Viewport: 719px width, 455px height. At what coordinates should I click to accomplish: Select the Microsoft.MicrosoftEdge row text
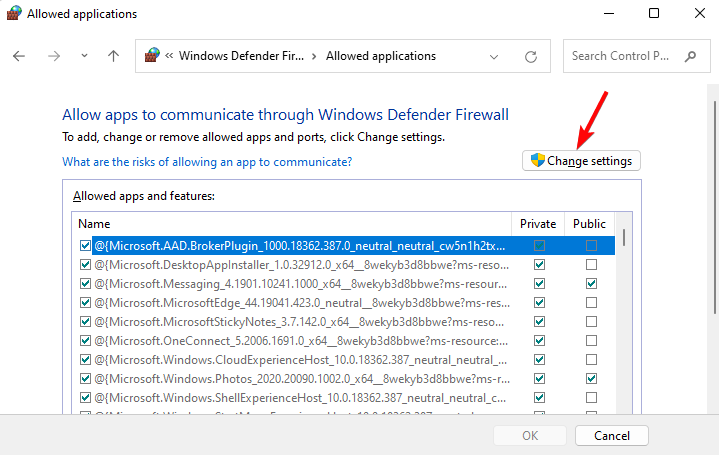point(302,303)
